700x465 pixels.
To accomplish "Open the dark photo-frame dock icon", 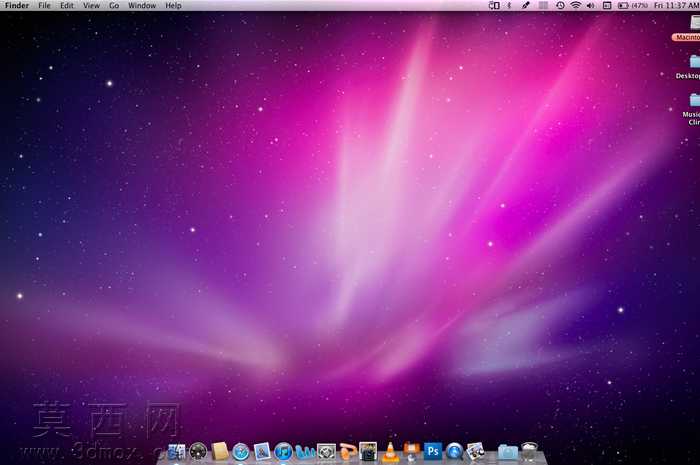I will (368, 452).
